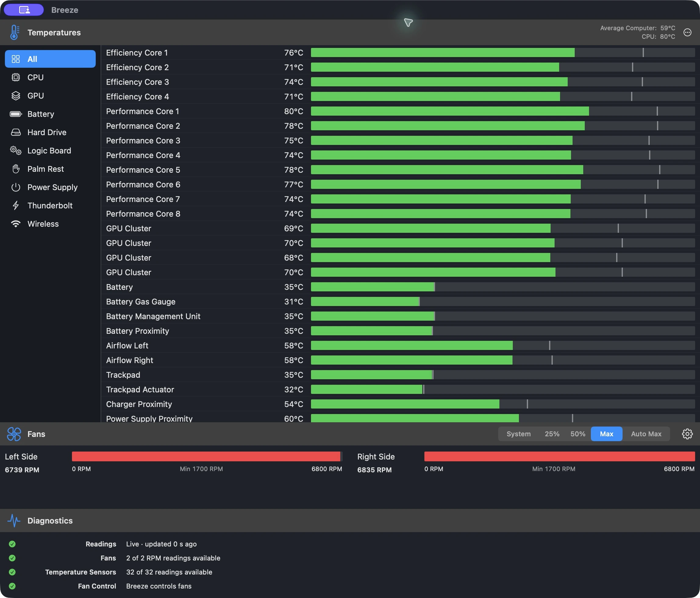Click the green checkmark next to Readings

point(12,544)
